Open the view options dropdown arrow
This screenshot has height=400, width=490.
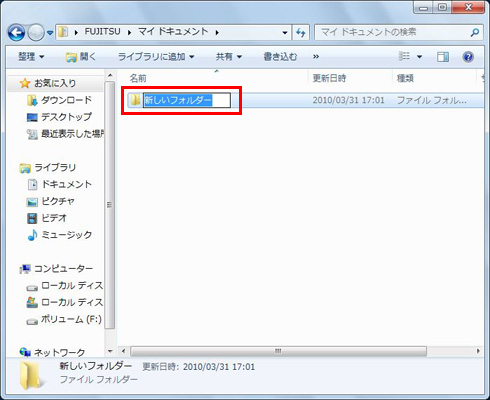419,57
